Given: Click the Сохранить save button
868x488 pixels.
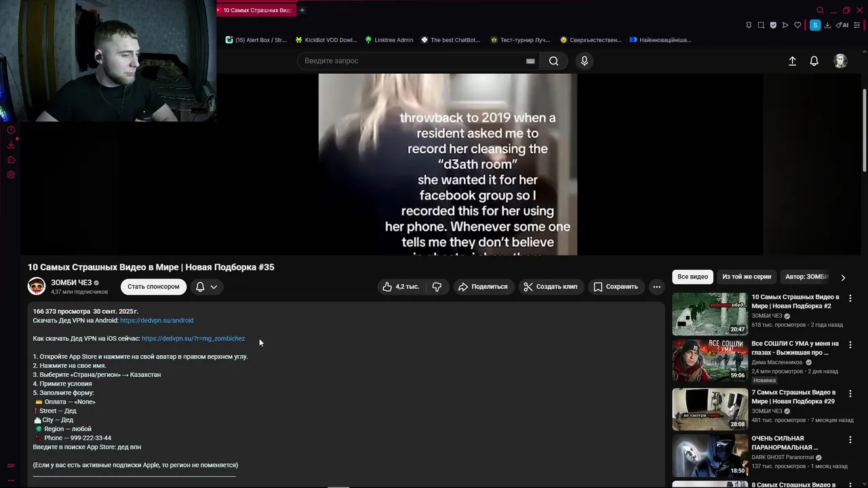Looking at the screenshot, I should coord(616,287).
